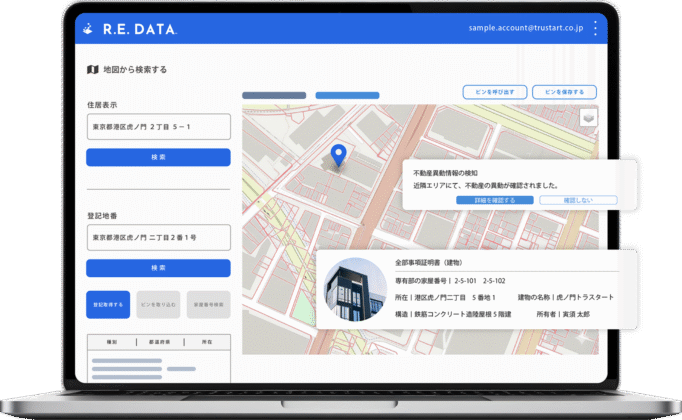Click the 登記取得する button

coord(108,304)
